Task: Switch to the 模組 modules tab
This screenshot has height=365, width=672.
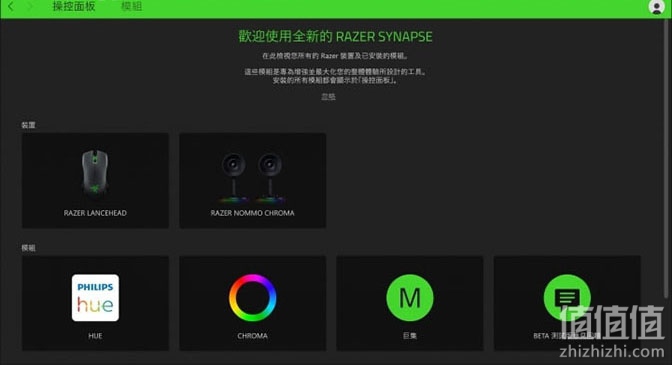Action: [132, 6]
